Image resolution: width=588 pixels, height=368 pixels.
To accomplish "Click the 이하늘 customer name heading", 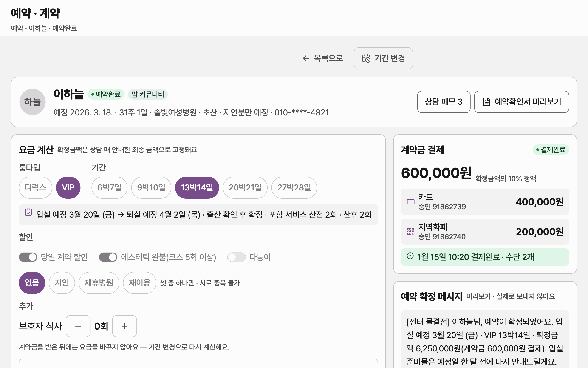I will [x=68, y=94].
